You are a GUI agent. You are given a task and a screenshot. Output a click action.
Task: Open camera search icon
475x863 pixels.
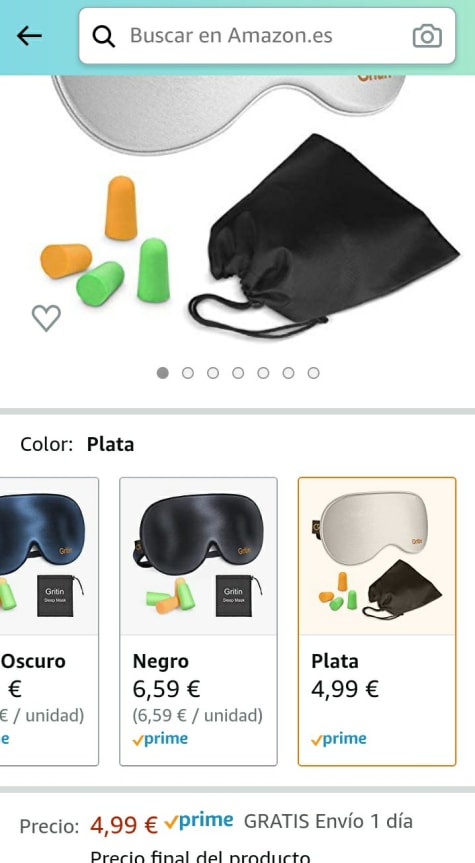tap(427, 36)
